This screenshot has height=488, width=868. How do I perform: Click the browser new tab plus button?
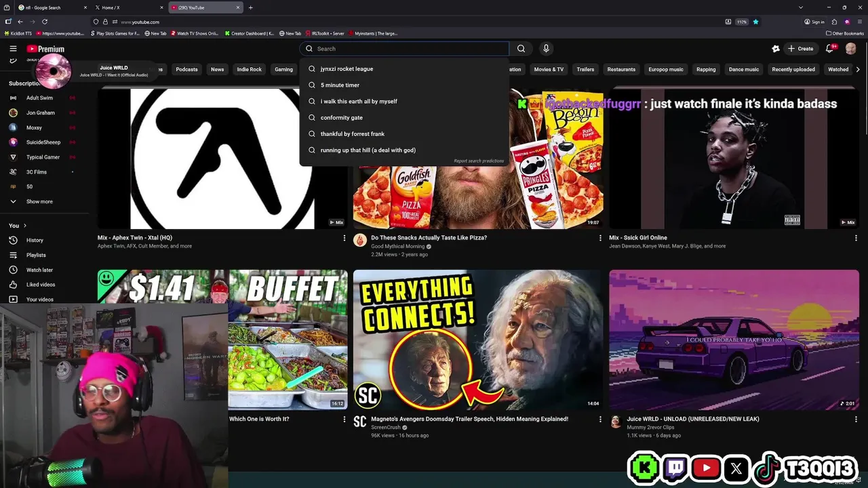(x=251, y=7)
